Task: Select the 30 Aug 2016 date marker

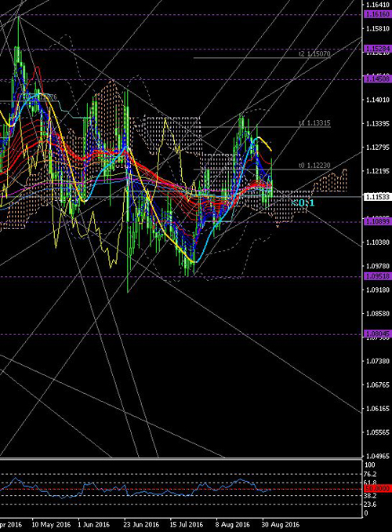Action: pos(281,524)
